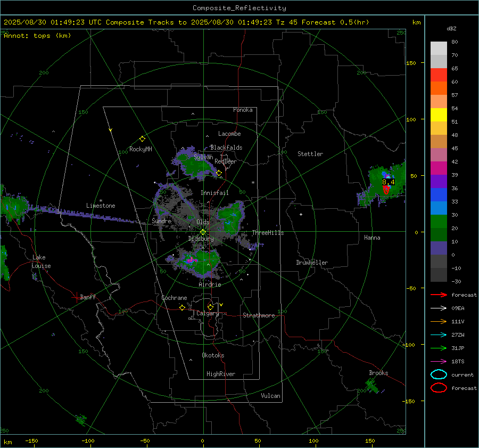Click the Banff label
The image size is (479, 448).
(88, 297)
